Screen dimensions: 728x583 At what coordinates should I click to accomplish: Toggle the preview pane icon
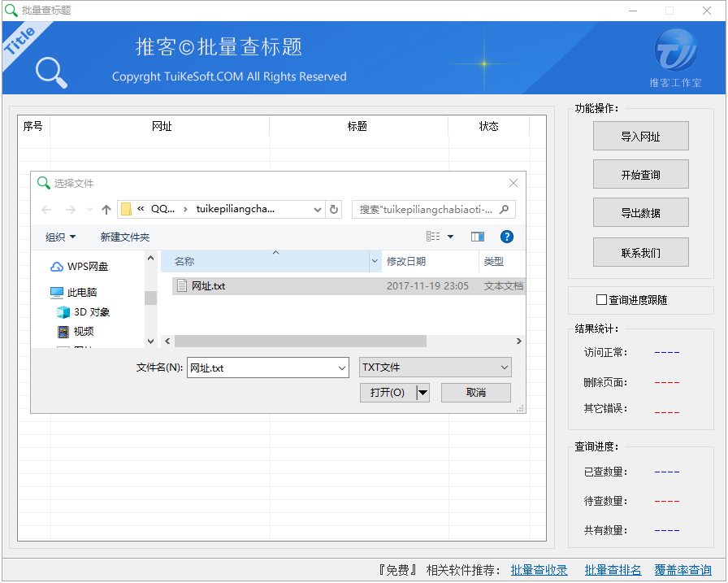pyautogui.click(x=477, y=237)
